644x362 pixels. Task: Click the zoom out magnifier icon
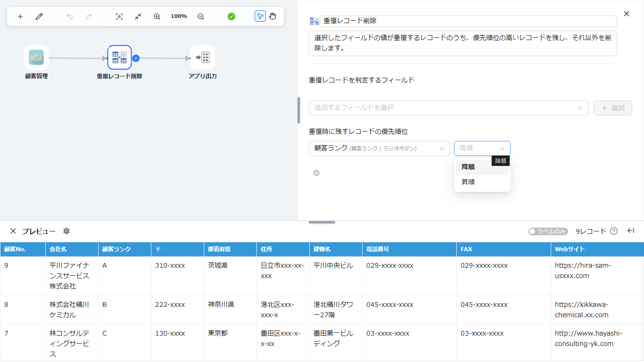click(x=201, y=16)
